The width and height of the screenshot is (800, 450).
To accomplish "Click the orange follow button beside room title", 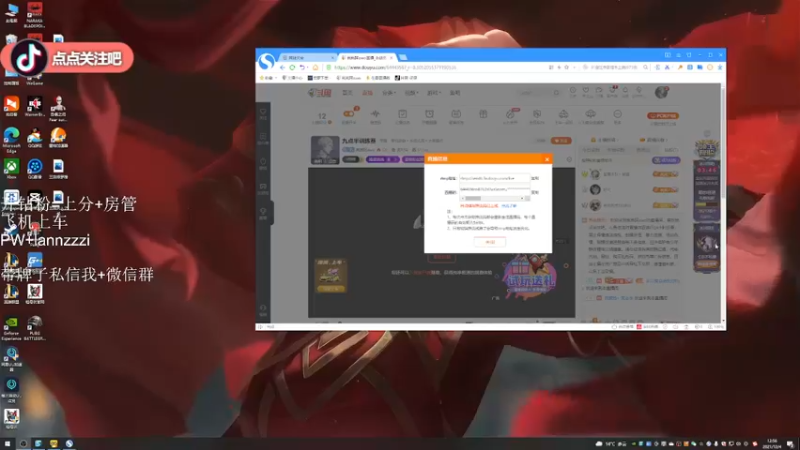I will click(x=561, y=140).
